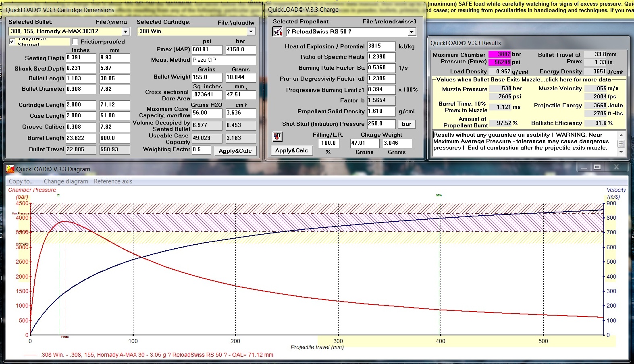Edit the Case Length inches field
634x364 pixels.
81,116
